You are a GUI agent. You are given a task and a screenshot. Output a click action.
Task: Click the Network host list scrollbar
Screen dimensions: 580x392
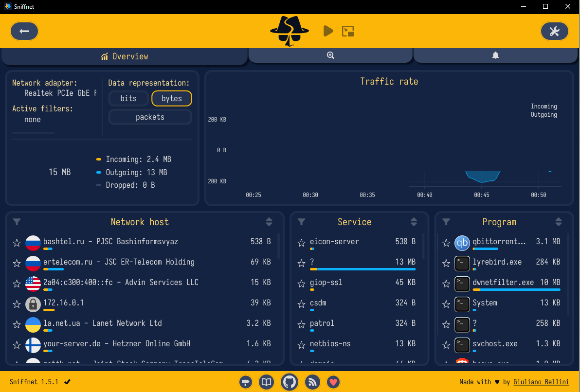coord(278,246)
